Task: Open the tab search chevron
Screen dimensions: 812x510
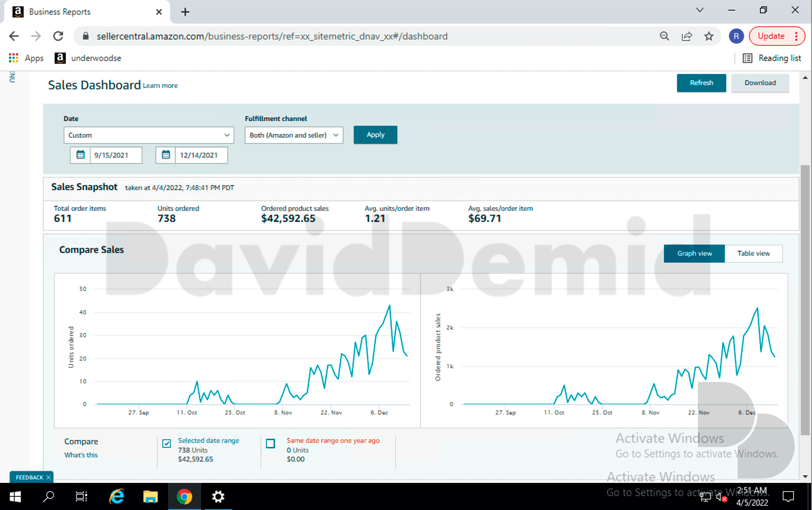Action: (x=700, y=10)
